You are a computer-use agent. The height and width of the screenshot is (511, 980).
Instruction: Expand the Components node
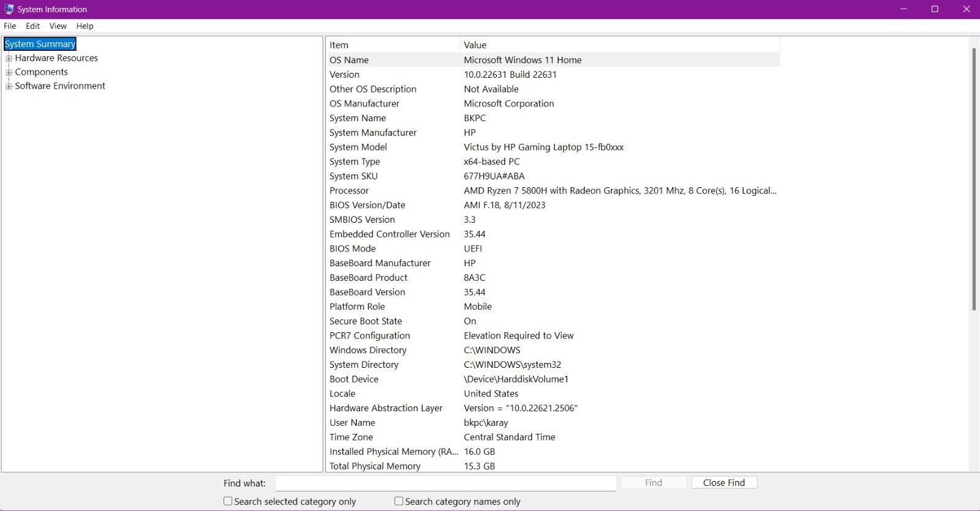[9, 73]
